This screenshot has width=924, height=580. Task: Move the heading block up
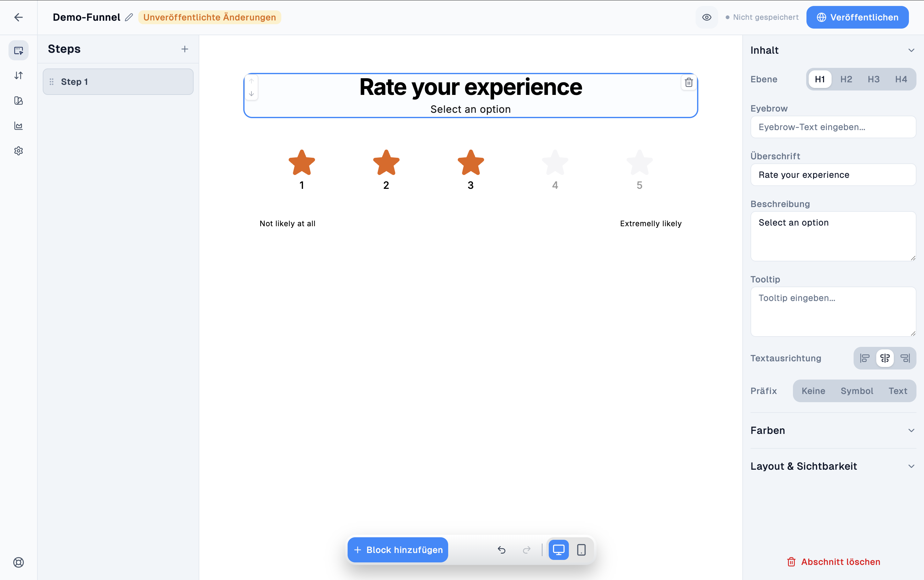point(251,81)
